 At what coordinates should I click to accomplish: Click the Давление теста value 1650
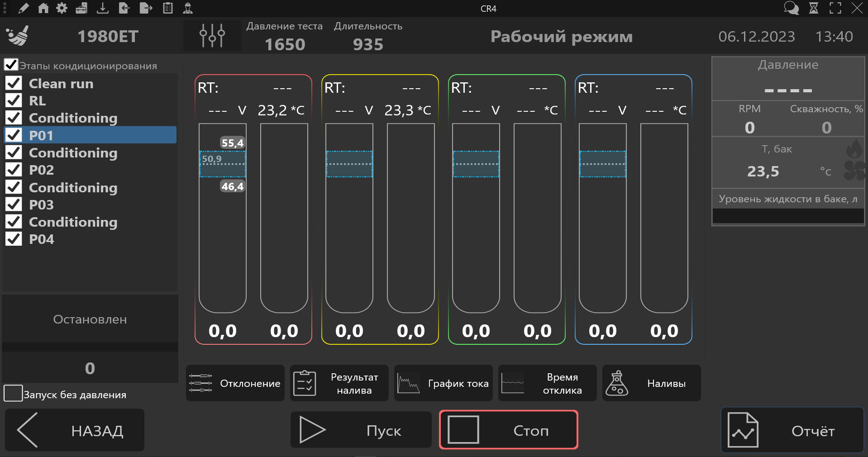[x=285, y=44]
